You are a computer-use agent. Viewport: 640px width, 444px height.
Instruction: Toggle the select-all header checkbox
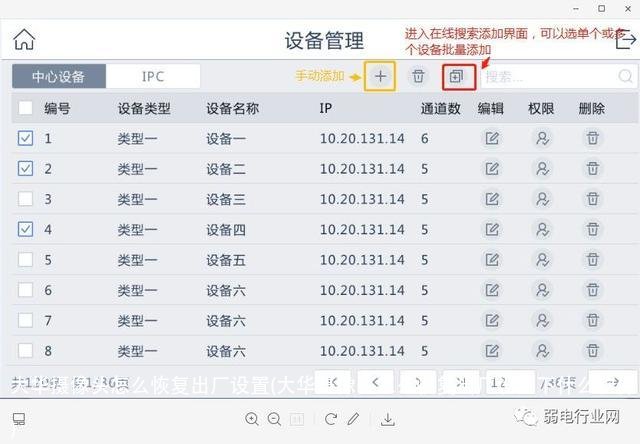(25, 108)
